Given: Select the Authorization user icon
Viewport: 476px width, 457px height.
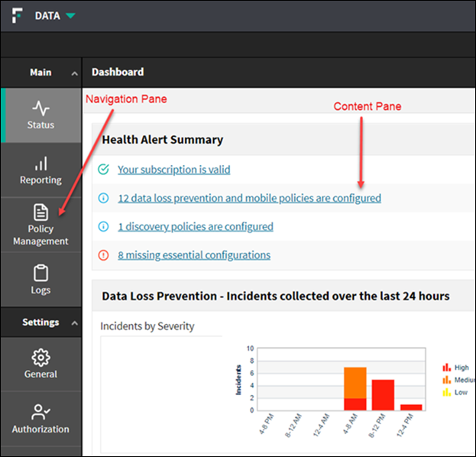Looking at the screenshot, I should click(x=40, y=412).
